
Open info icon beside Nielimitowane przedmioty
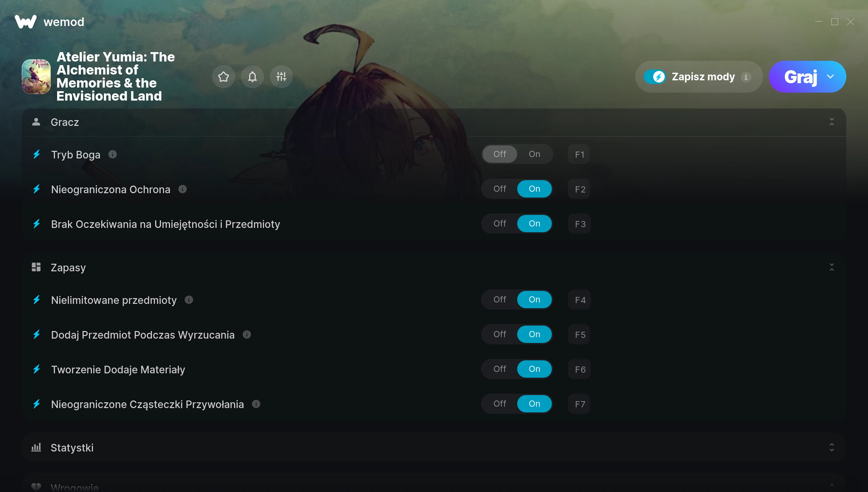[189, 300]
